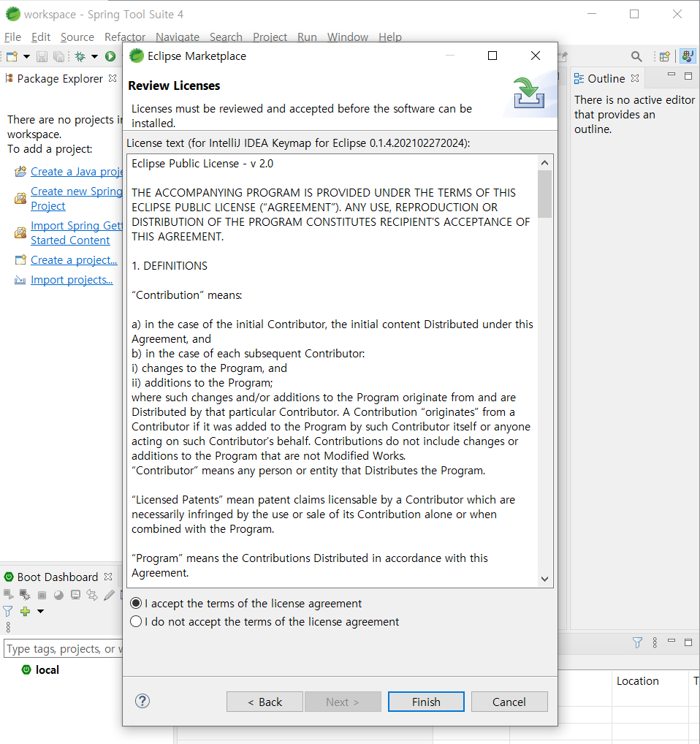The height and width of the screenshot is (744, 700).
Task: Click the Finish button
Action: [426, 702]
